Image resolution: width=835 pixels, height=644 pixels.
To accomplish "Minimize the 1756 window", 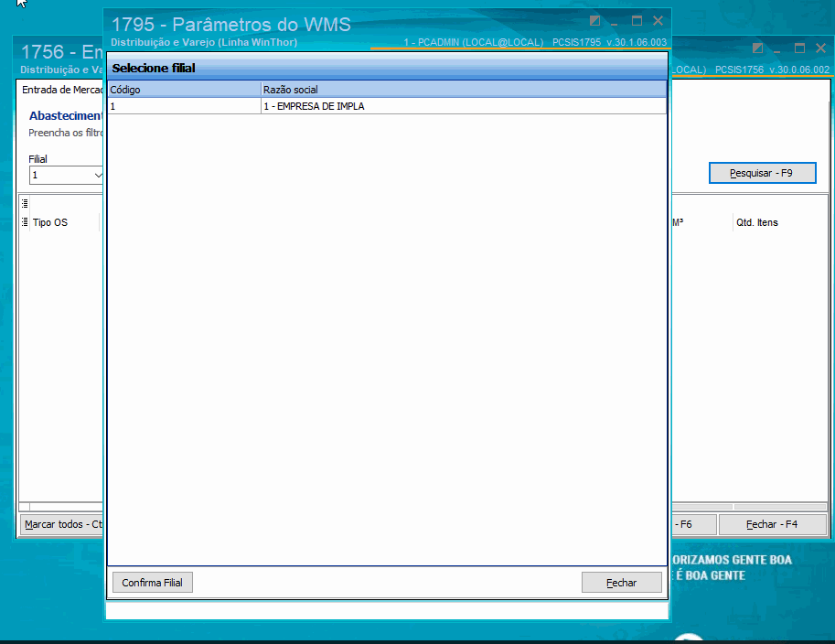I will click(777, 49).
